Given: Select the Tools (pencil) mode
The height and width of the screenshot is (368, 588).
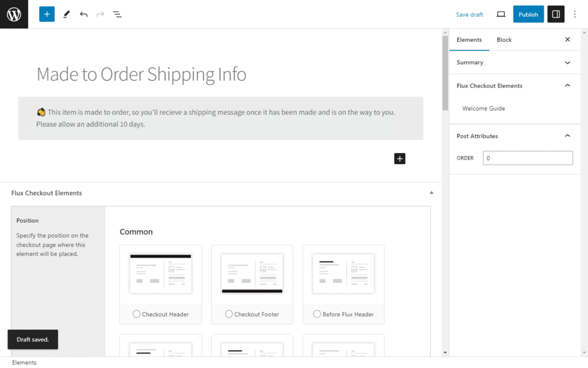Looking at the screenshot, I should click(x=66, y=14).
